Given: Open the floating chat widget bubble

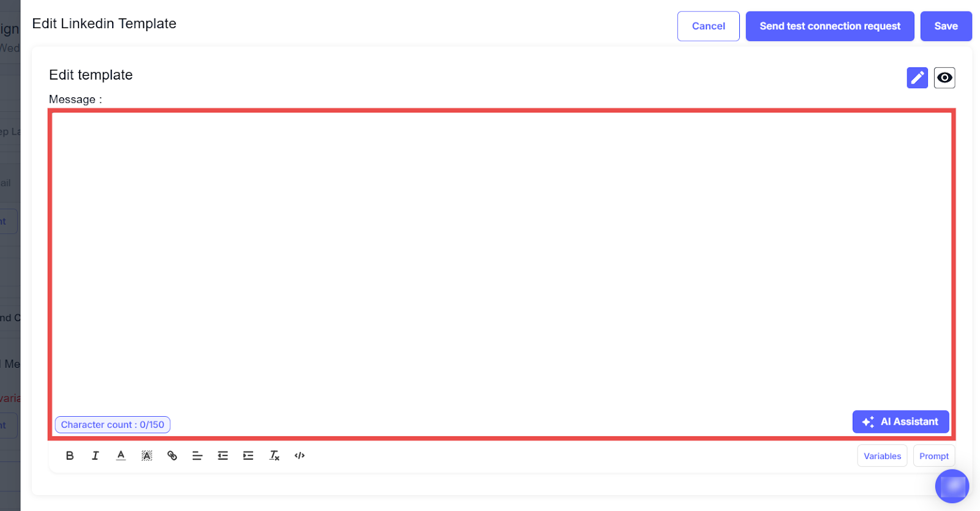Looking at the screenshot, I should (x=952, y=487).
